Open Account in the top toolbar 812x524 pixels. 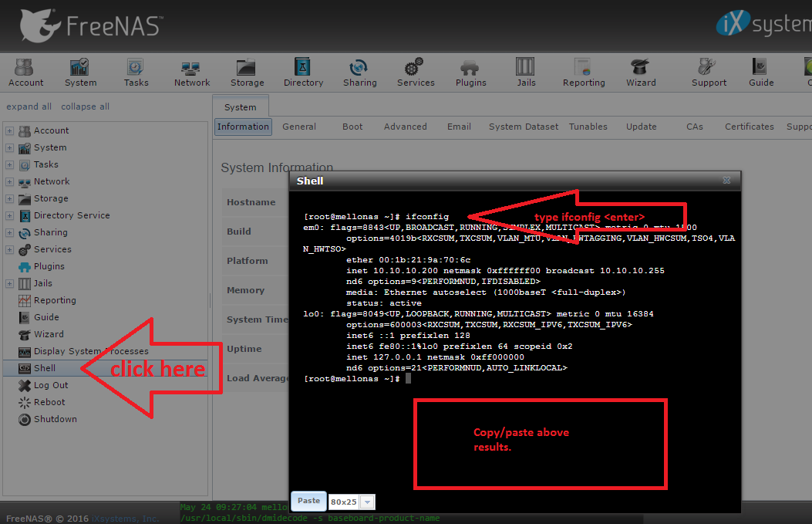coord(26,73)
